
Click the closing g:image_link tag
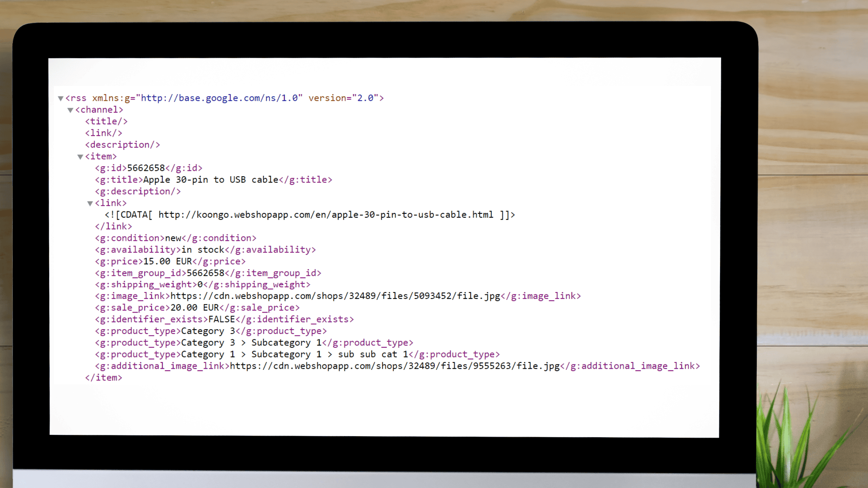541,296
